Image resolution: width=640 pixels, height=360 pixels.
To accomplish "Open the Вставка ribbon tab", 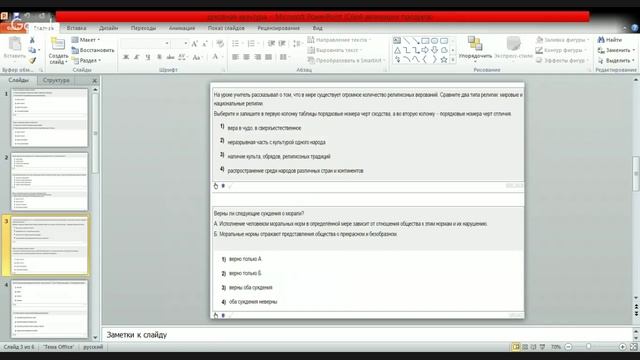I will click(x=76, y=28).
